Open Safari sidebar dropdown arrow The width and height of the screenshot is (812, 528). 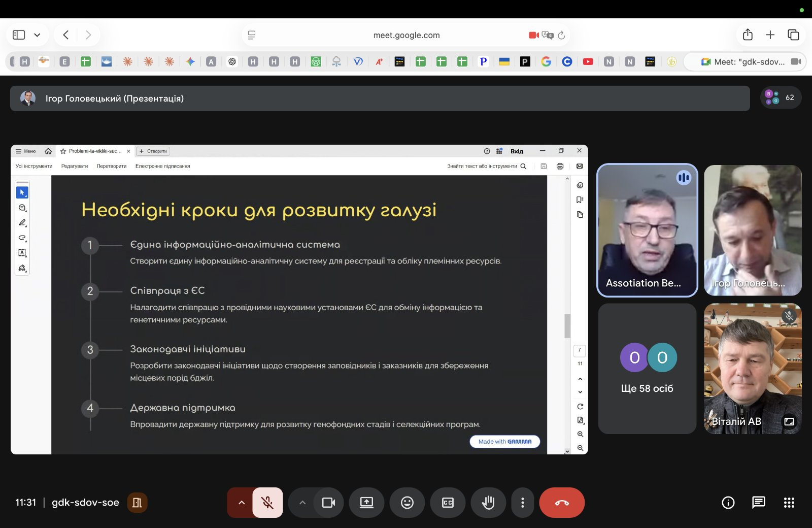[x=37, y=35]
